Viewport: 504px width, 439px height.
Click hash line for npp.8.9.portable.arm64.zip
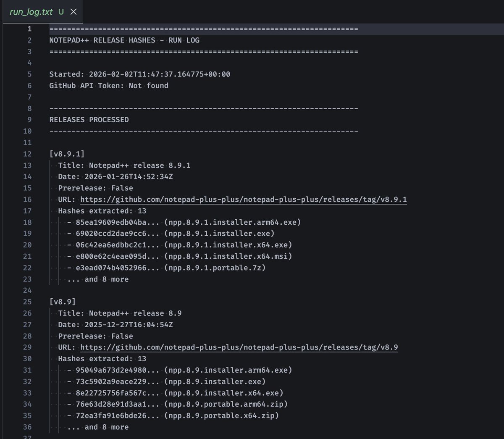click(177, 404)
